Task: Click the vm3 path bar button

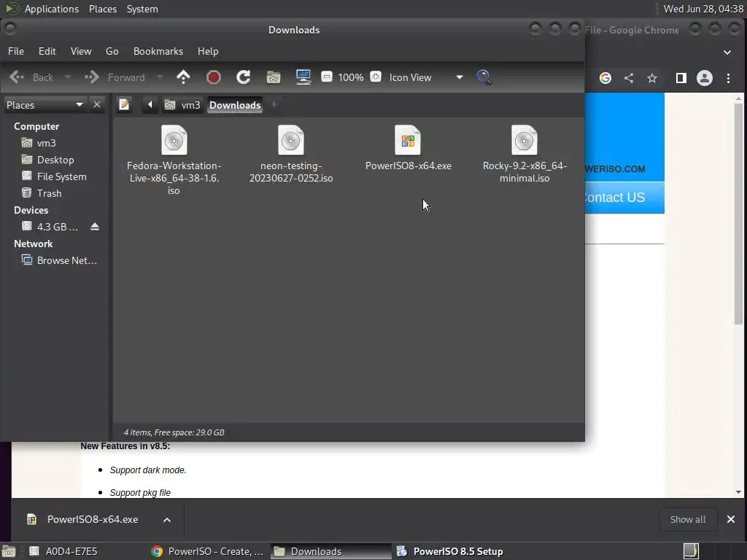Action: (182, 105)
